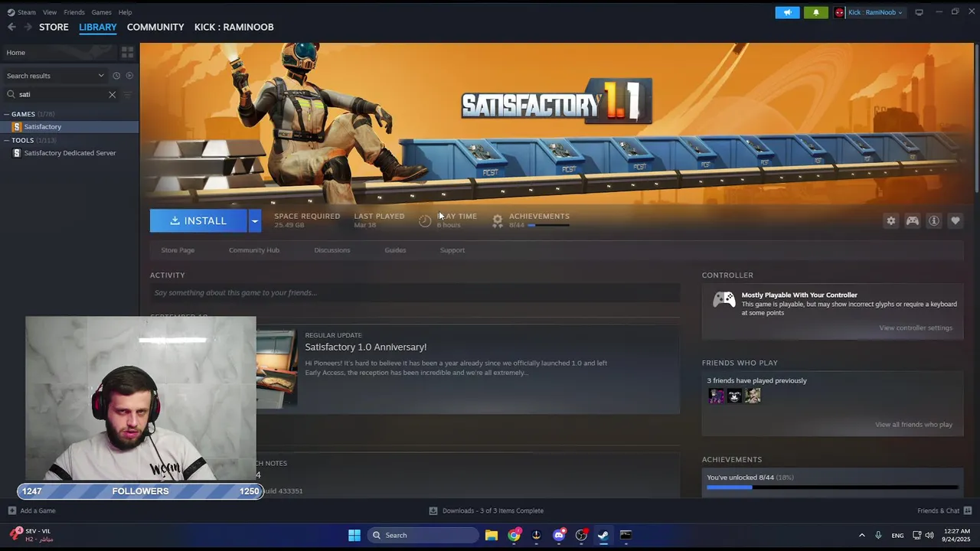Viewport: 980px width, 551px height.
Task: Open controller layout gamepad icon
Action: pyautogui.click(x=913, y=220)
